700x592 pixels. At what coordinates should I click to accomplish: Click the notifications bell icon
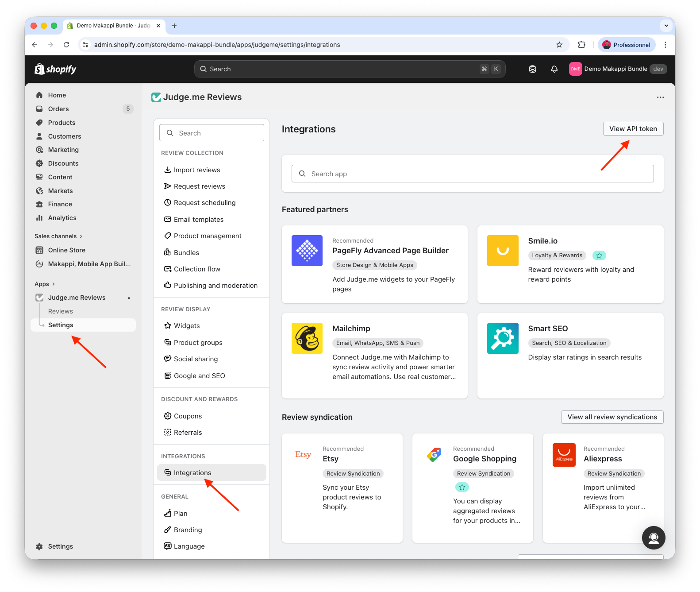tap(554, 69)
